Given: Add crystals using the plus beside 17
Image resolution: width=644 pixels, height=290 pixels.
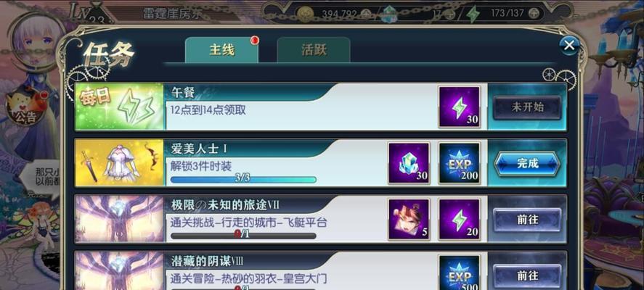Looking at the screenshot, I should pyautogui.click(x=449, y=14).
